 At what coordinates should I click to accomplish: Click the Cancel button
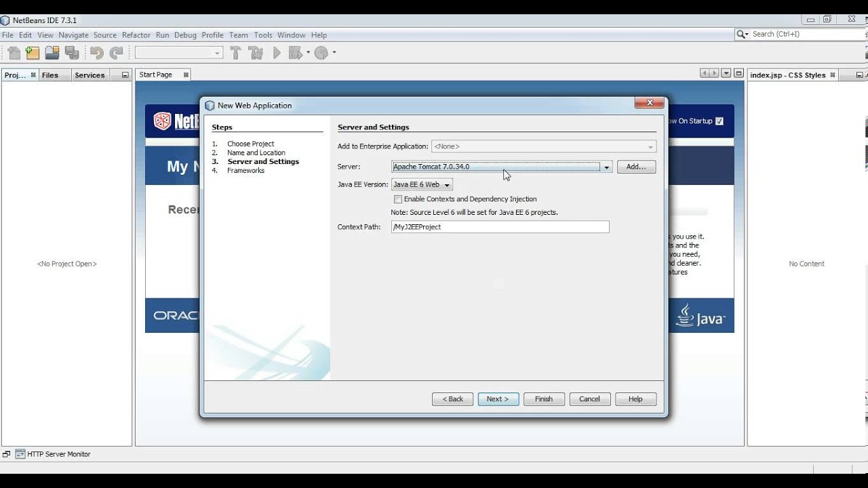pyautogui.click(x=589, y=399)
